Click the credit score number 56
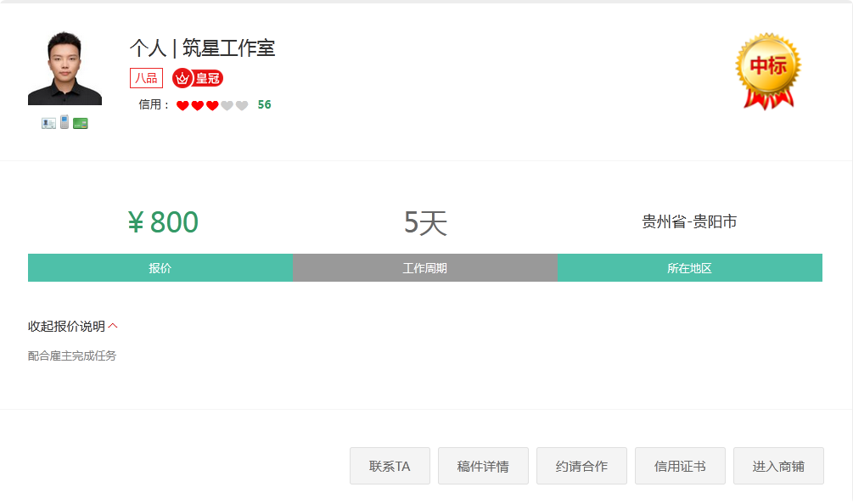Viewport: 853px width, 504px height. pos(264,104)
